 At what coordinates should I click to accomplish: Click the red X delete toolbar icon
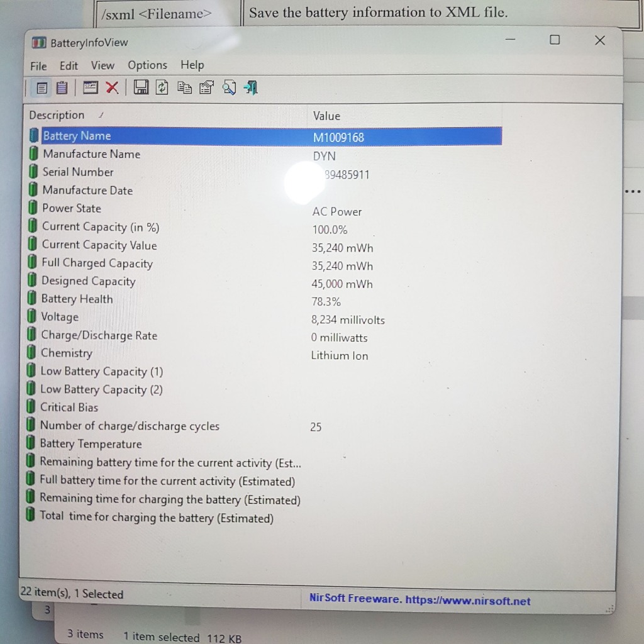pyautogui.click(x=112, y=88)
